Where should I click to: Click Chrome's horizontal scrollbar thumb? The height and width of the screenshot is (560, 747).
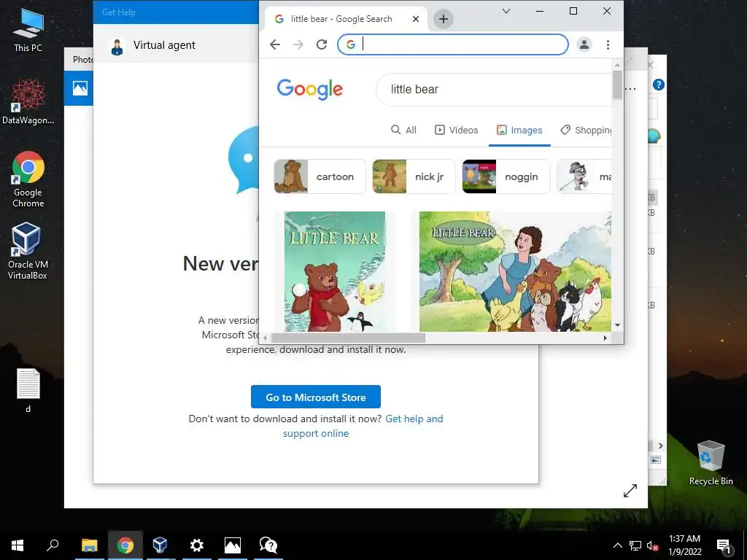348,338
